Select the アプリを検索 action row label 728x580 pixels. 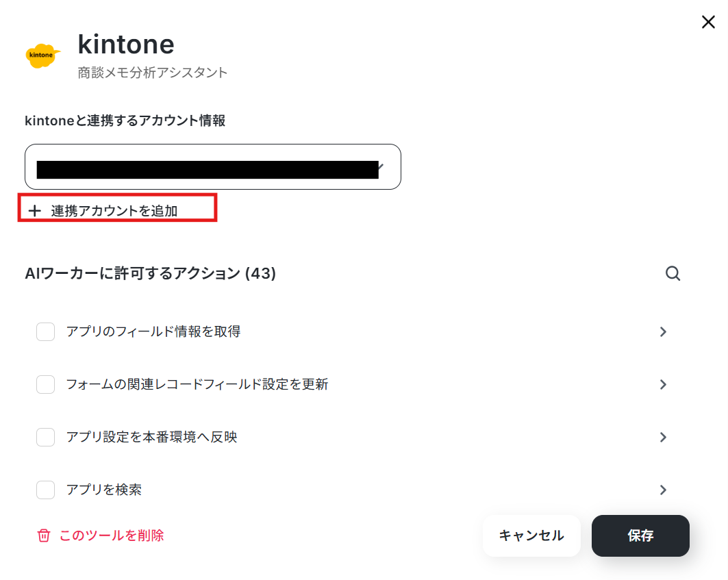pos(104,490)
